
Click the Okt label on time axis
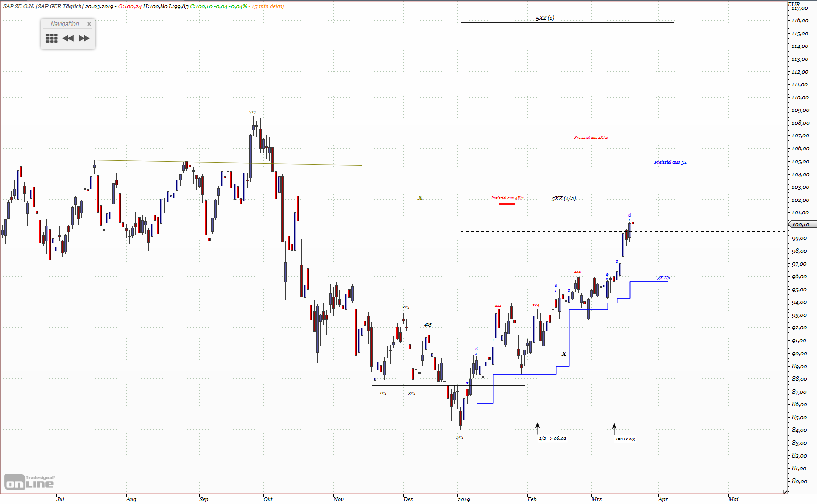(268, 499)
